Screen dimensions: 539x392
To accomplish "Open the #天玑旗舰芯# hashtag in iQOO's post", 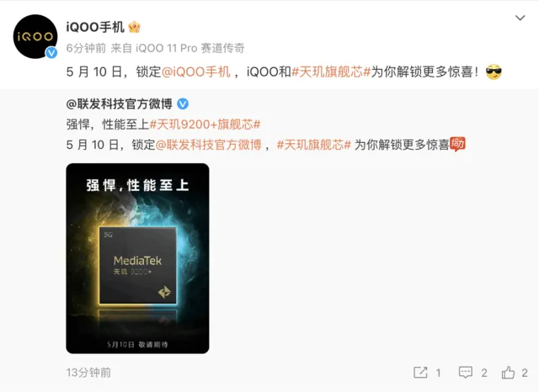I will click(331, 72).
